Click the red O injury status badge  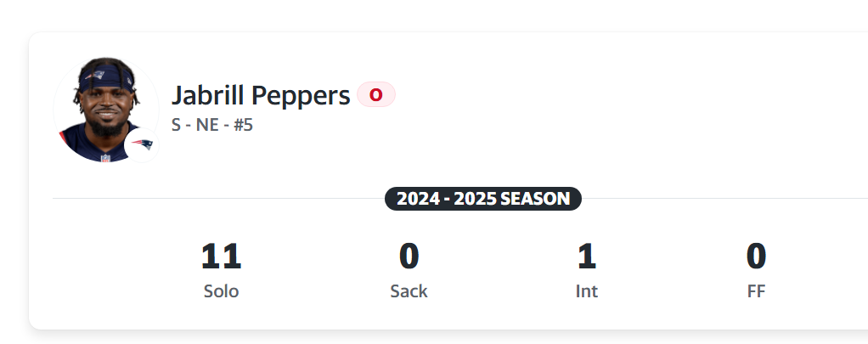(376, 94)
